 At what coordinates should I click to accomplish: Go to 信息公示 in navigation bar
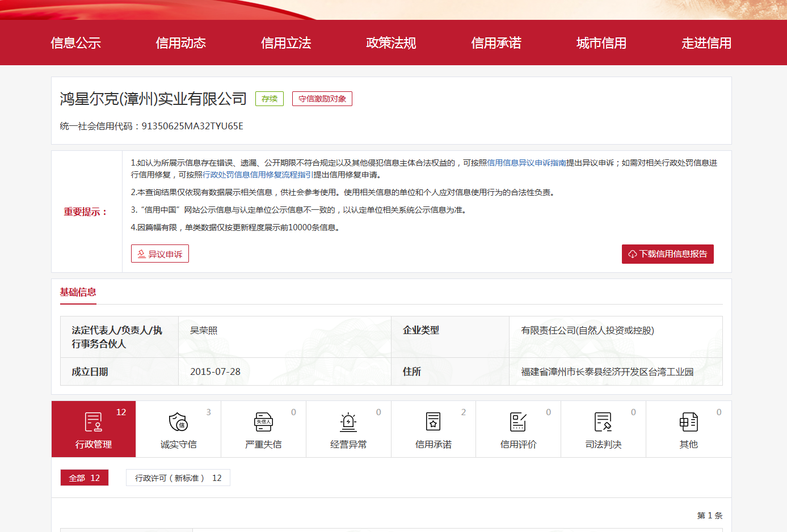click(x=75, y=43)
